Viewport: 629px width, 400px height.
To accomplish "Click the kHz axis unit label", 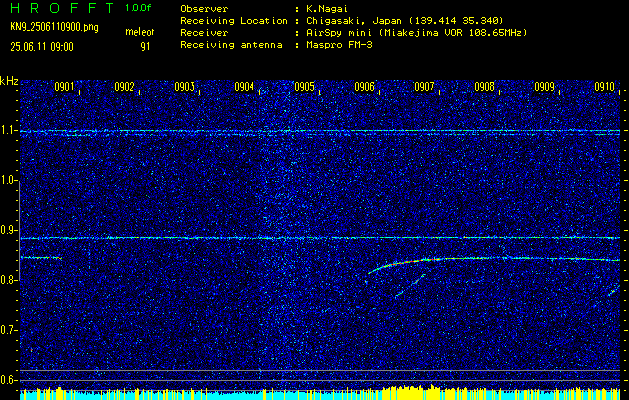I will pyautogui.click(x=9, y=81).
